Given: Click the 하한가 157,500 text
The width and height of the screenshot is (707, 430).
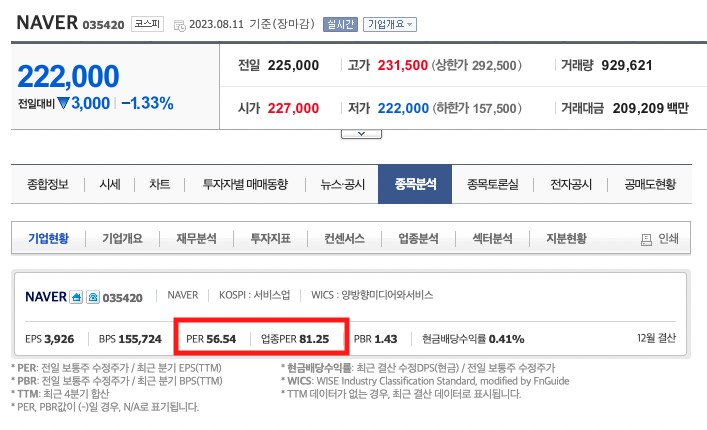Looking at the screenshot, I should [x=477, y=108].
